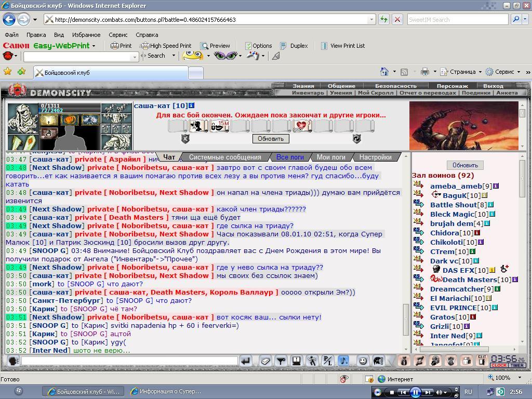The height and width of the screenshot is (399, 532).
Task: Click the High Speed Print button
Action: [x=167, y=46]
